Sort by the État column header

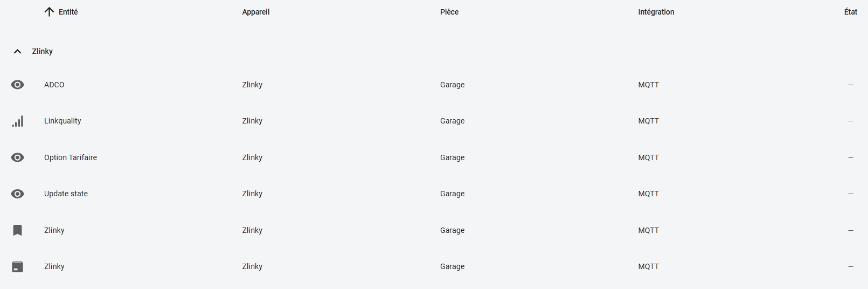click(x=850, y=12)
